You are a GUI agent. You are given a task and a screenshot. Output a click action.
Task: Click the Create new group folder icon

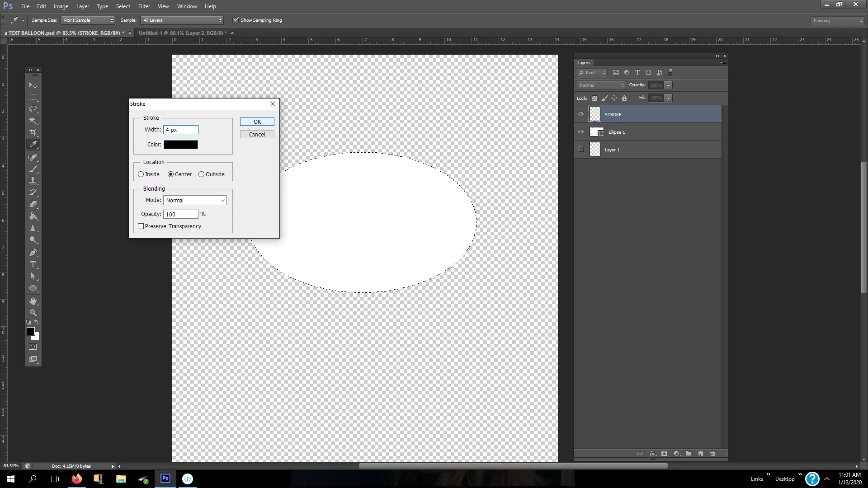(x=688, y=454)
